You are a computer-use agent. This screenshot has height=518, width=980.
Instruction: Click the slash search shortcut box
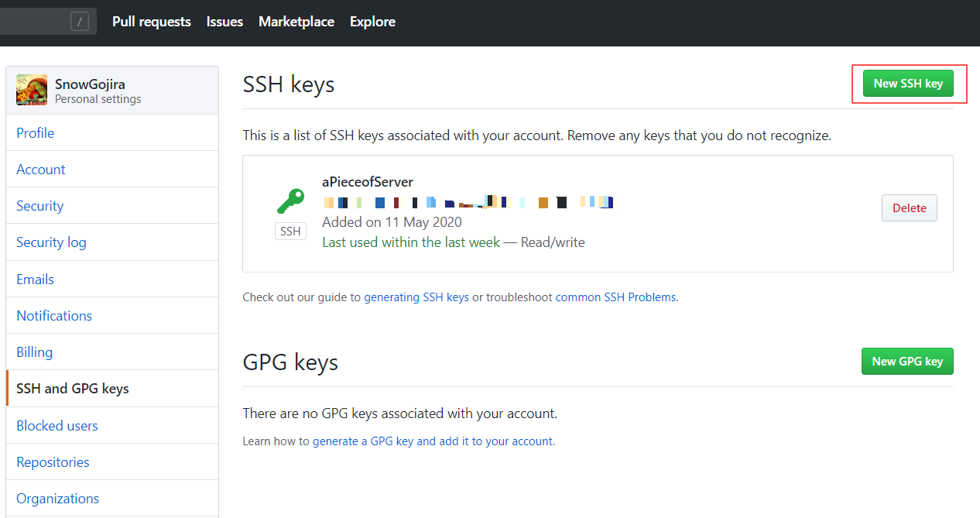[80, 22]
